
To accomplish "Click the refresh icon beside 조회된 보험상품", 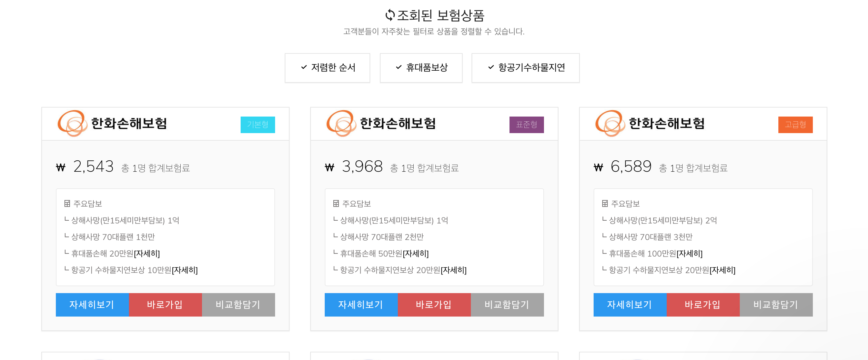I will [x=390, y=15].
